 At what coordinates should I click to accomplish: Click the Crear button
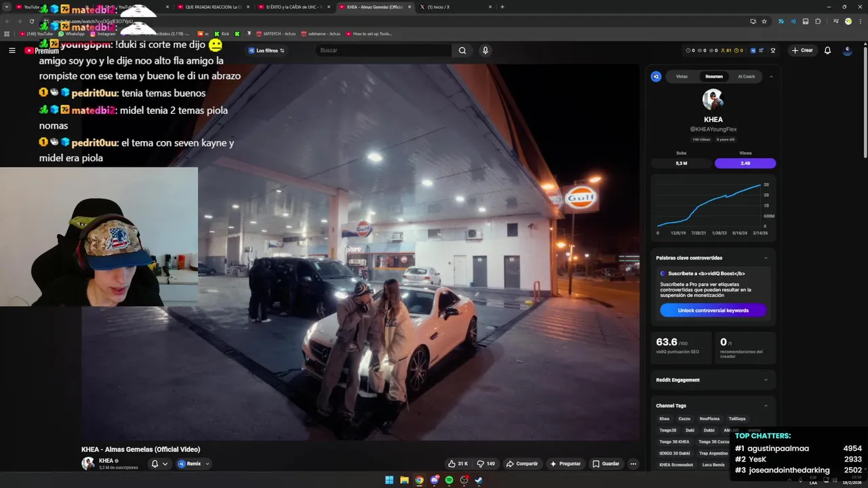pos(802,50)
